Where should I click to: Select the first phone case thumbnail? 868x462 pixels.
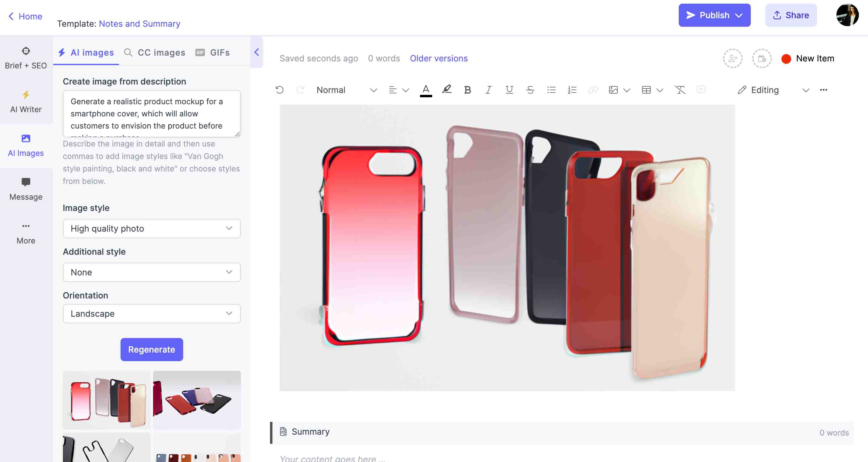pos(106,399)
